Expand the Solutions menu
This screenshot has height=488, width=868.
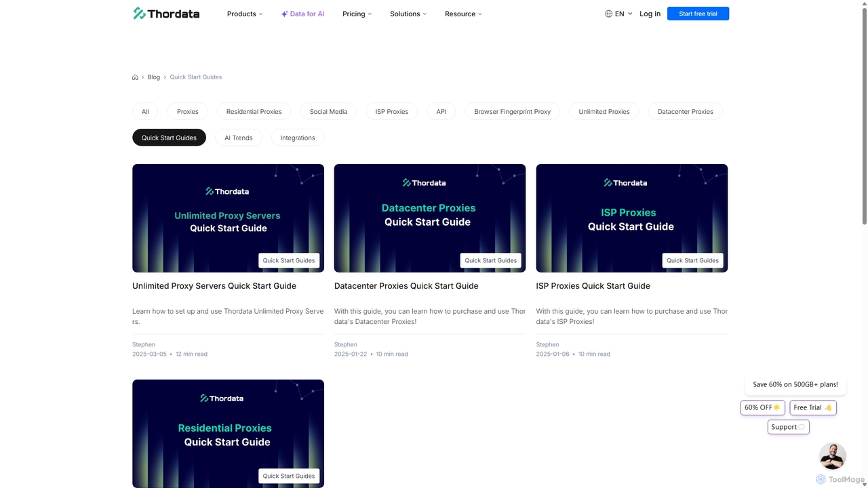pos(408,14)
